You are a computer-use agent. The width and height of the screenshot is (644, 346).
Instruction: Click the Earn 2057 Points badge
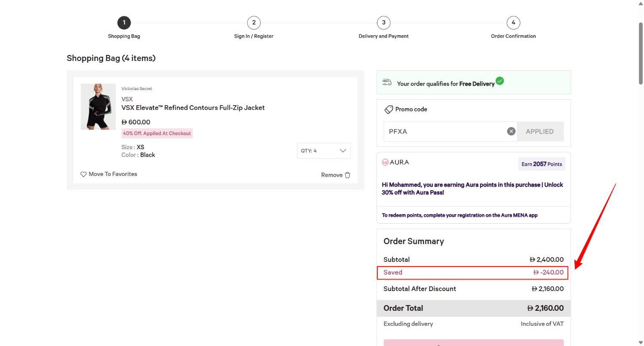coord(542,164)
